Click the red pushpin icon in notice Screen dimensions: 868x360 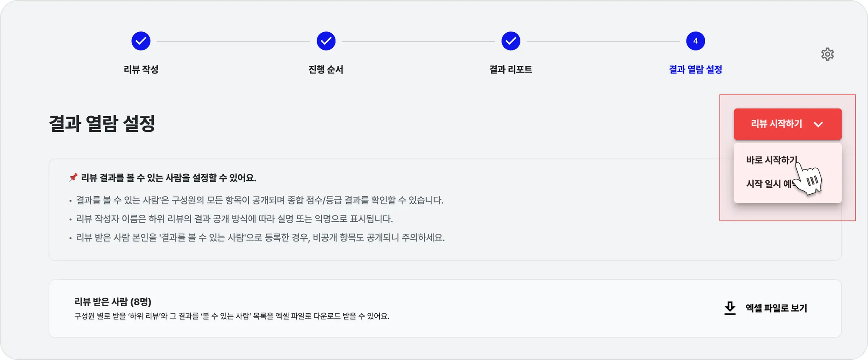(73, 177)
